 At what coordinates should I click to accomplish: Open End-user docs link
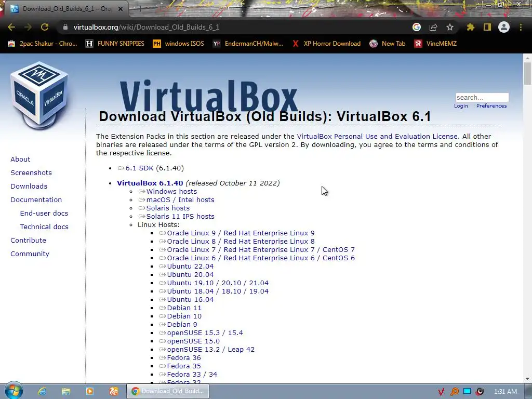44,214
